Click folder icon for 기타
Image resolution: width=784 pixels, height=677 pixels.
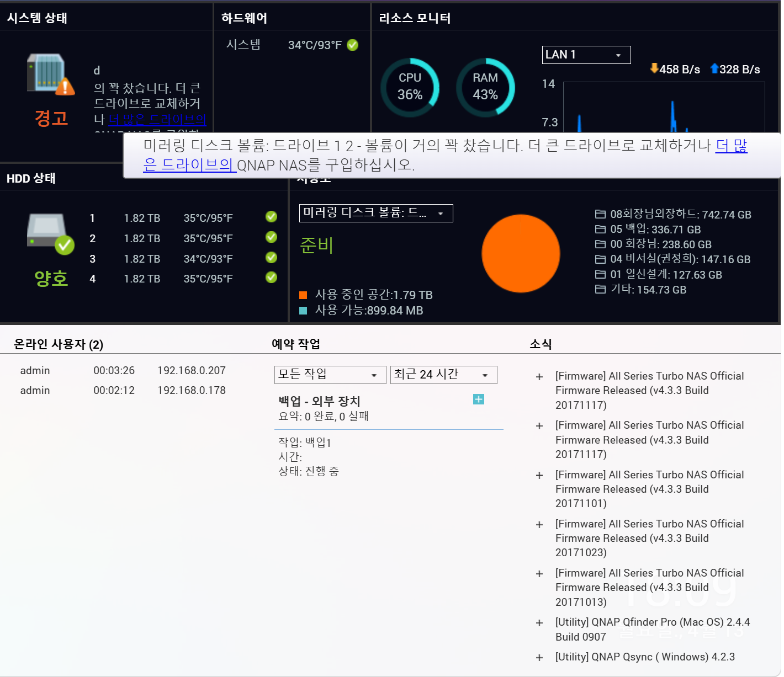click(600, 289)
